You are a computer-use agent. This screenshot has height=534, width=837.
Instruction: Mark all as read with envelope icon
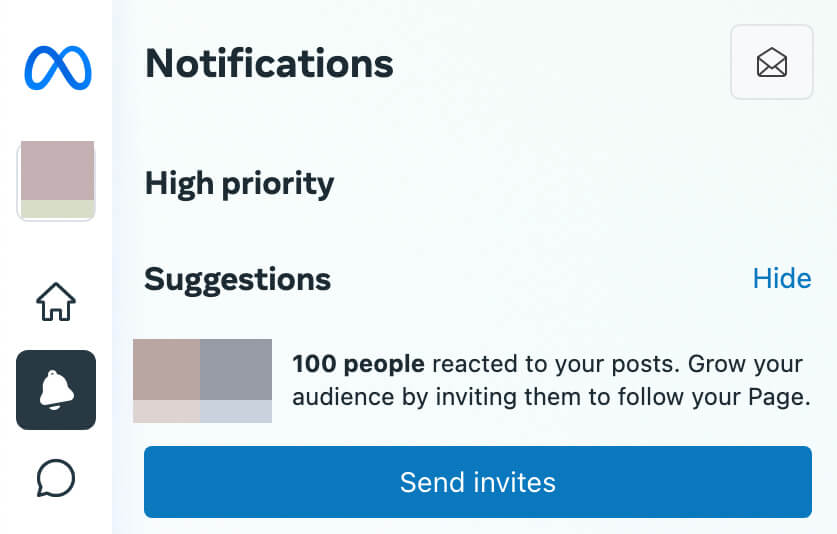coord(771,63)
